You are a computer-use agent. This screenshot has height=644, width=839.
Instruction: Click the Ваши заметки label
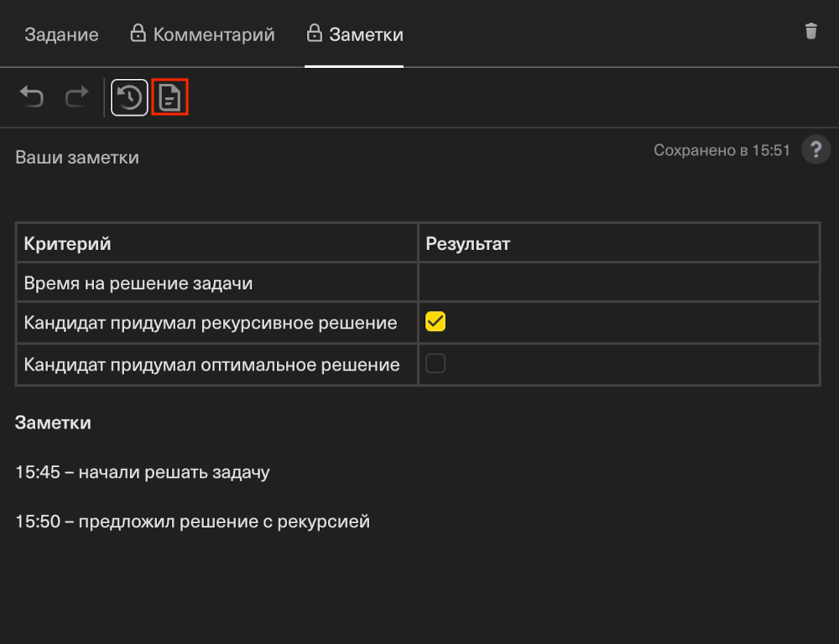[77, 158]
